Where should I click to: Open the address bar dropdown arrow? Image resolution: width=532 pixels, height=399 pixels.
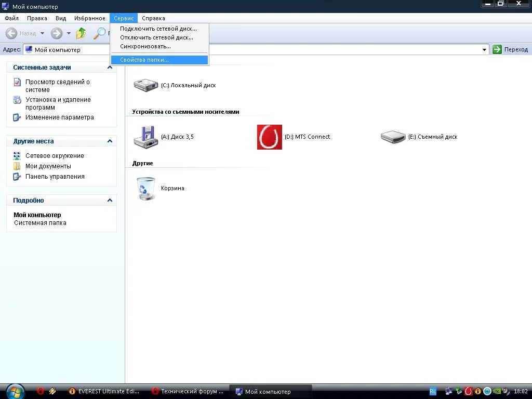[485, 49]
